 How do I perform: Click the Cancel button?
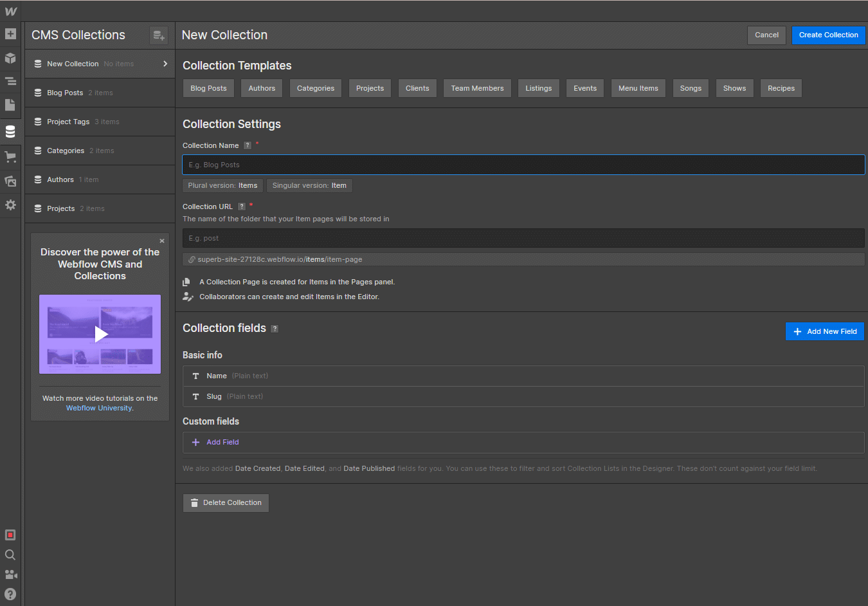coord(766,35)
